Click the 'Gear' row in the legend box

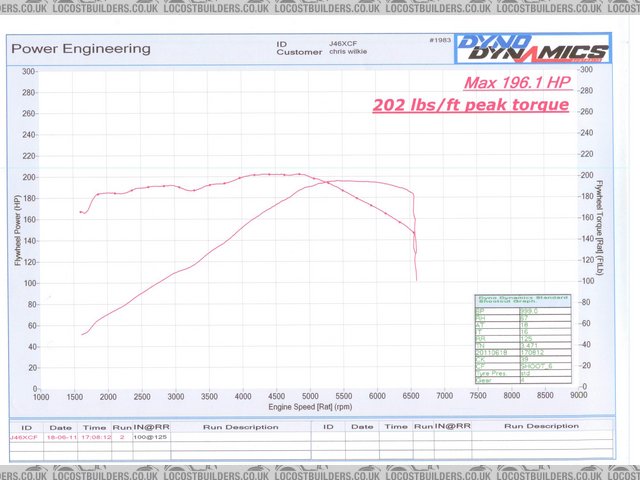pyautogui.click(x=524, y=380)
